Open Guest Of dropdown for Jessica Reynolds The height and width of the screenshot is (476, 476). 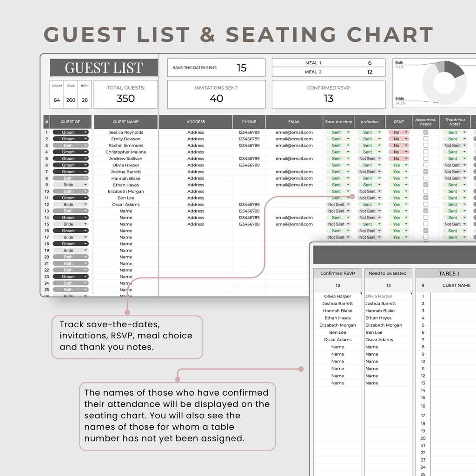click(71, 132)
